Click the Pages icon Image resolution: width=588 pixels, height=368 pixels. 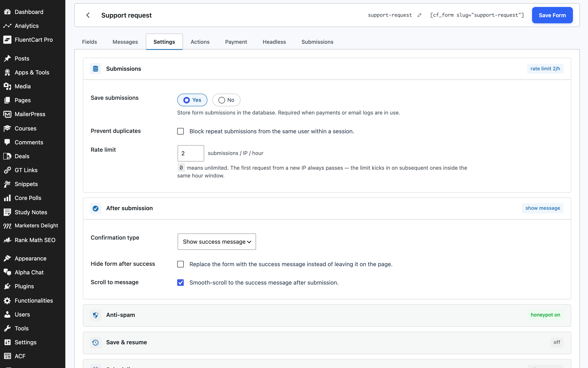click(7, 100)
